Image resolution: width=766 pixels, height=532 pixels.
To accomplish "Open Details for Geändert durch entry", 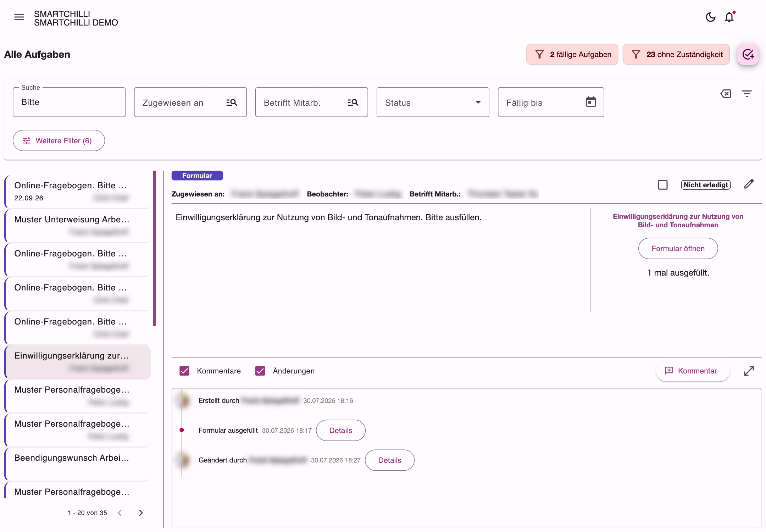I will coord(390,460).
